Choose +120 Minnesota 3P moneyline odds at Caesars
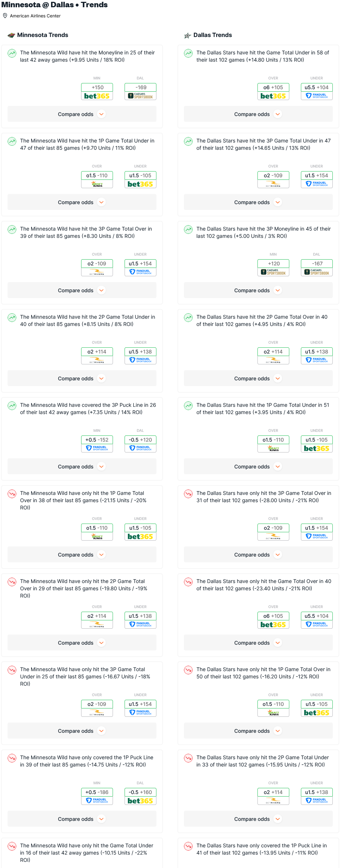The width and height of the screenshot is (340, 868). pos(273,264)
